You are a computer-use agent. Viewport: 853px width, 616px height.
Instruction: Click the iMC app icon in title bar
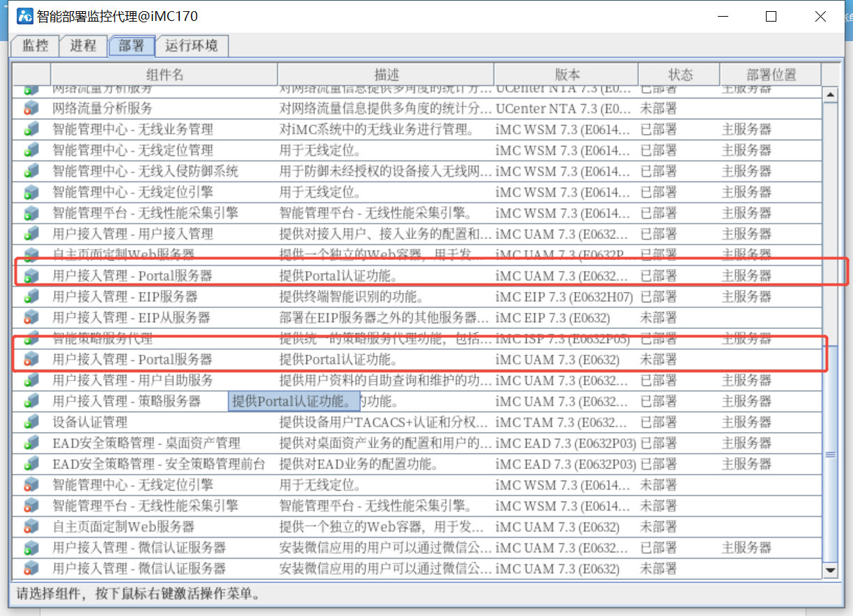[24, 16]
